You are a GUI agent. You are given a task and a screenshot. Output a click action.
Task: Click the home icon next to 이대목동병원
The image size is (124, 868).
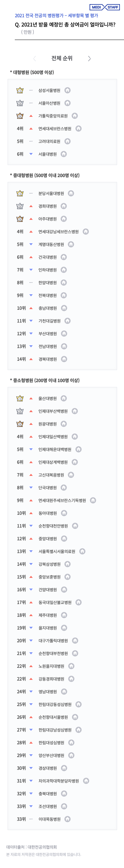(68, 819)
